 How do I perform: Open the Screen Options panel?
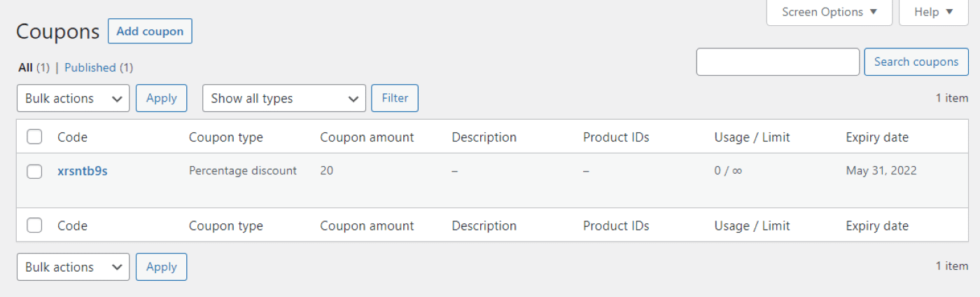point(829,12)
